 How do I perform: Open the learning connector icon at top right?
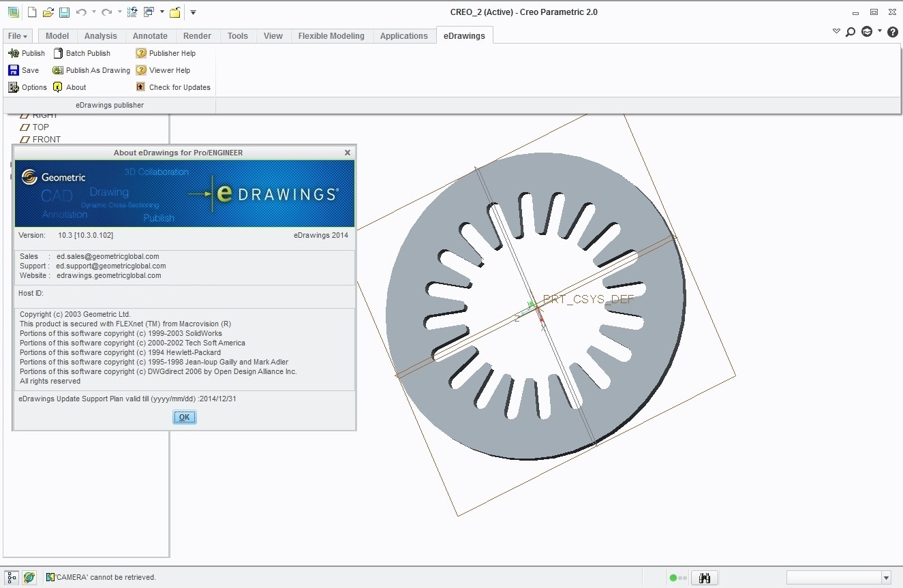[x=867, y=31]
